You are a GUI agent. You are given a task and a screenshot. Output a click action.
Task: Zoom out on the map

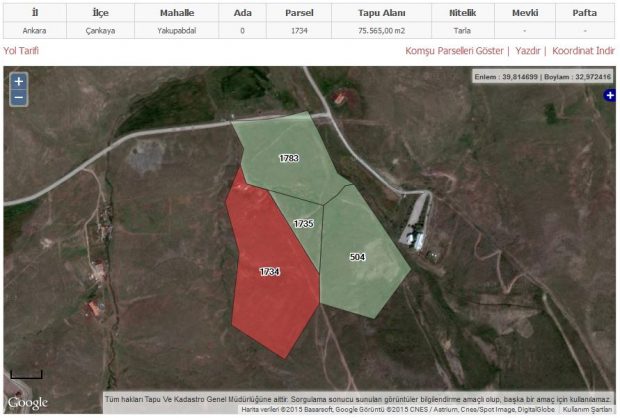click(x=18, y=98)
